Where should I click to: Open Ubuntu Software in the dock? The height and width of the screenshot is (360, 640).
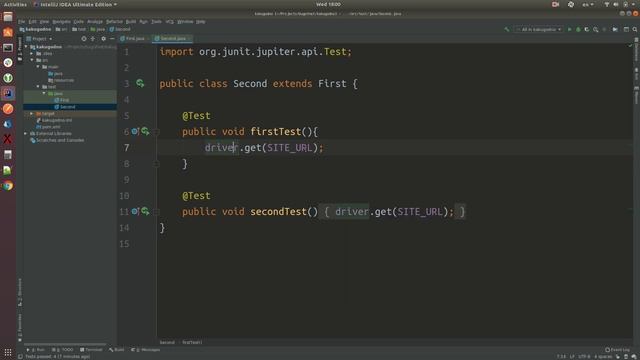tap(8, 32)
